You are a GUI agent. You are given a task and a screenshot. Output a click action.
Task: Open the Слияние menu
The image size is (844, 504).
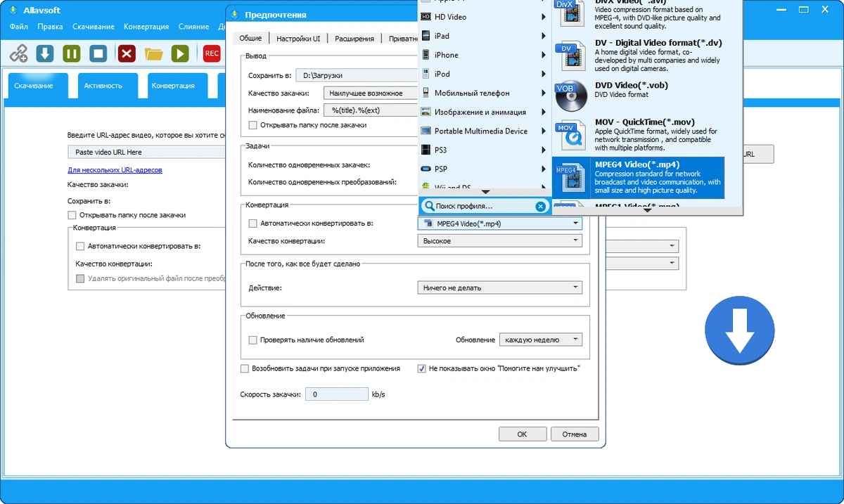[x=193, y=27]
